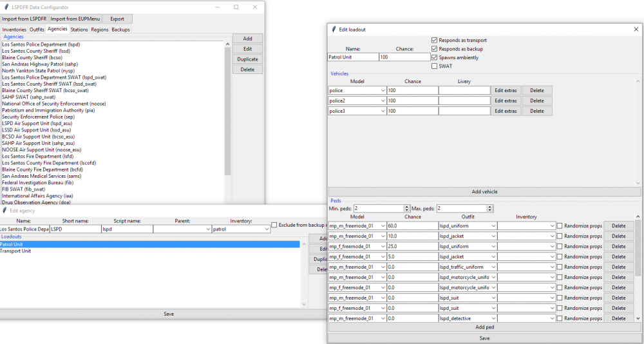Image resolution: width=644 pixels, height=344 pixels.
Task: Toggle Responds as transport checkbox
Action: click(434, 41)
